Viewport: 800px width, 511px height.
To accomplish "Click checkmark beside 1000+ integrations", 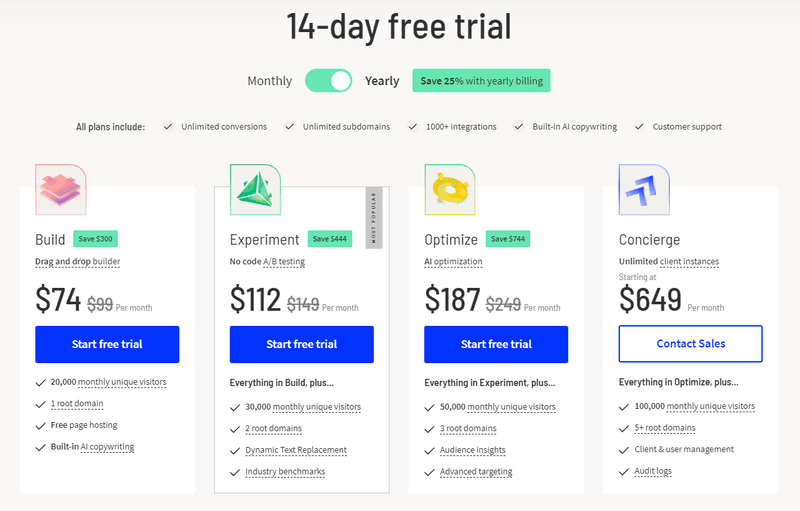I will 413,127.
